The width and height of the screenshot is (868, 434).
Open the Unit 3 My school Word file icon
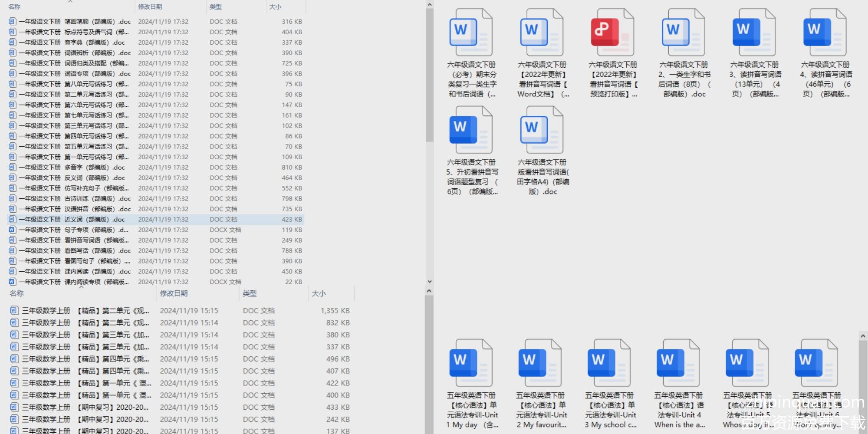[x=609, y=362]
